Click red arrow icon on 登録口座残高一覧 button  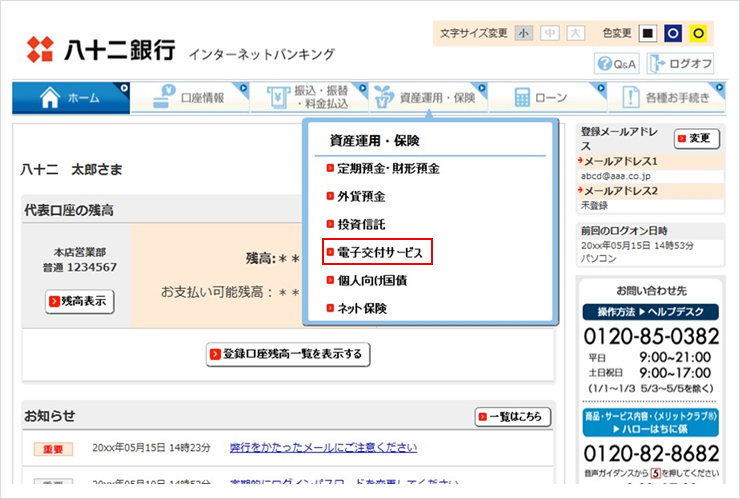215,354
